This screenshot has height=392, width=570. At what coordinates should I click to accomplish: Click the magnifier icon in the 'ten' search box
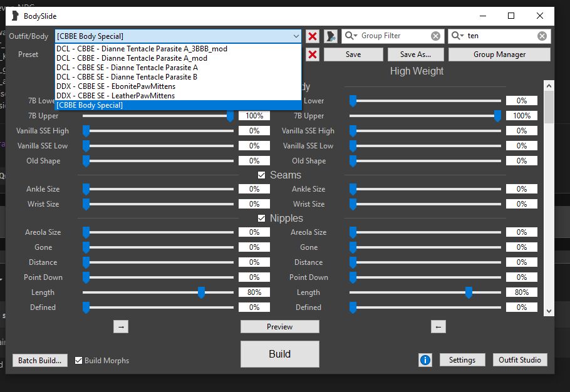point(457,36)
